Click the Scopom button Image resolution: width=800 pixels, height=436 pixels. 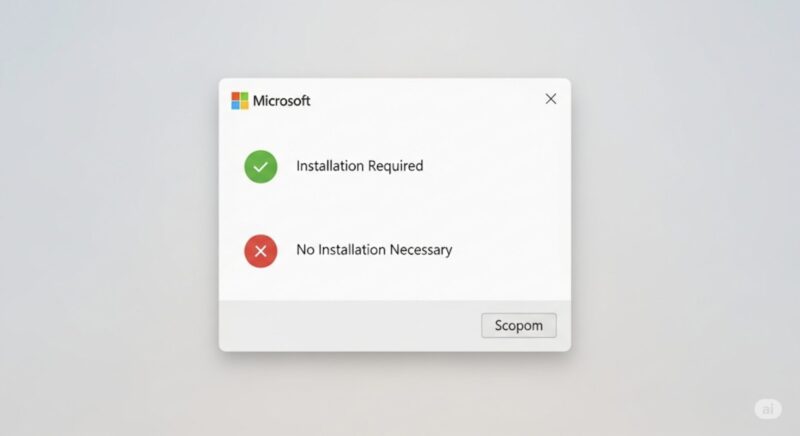pyautogui.click(x=519, y=325)
